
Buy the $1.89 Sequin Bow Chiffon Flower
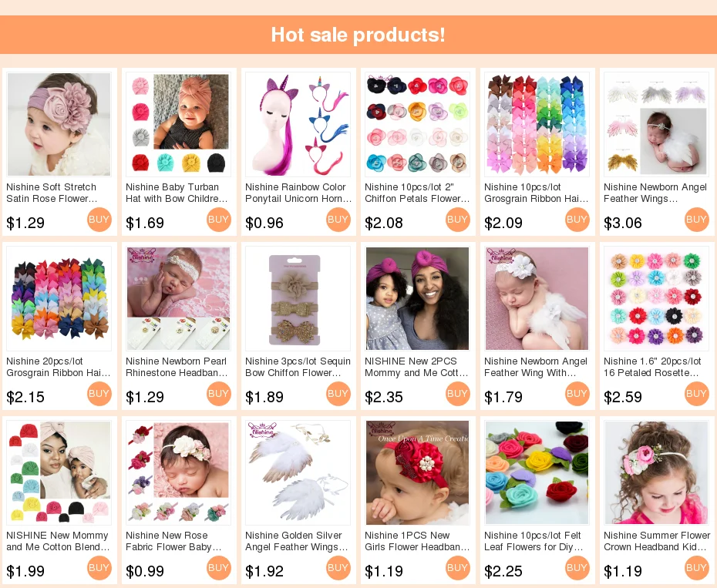(x=338, y=394)
